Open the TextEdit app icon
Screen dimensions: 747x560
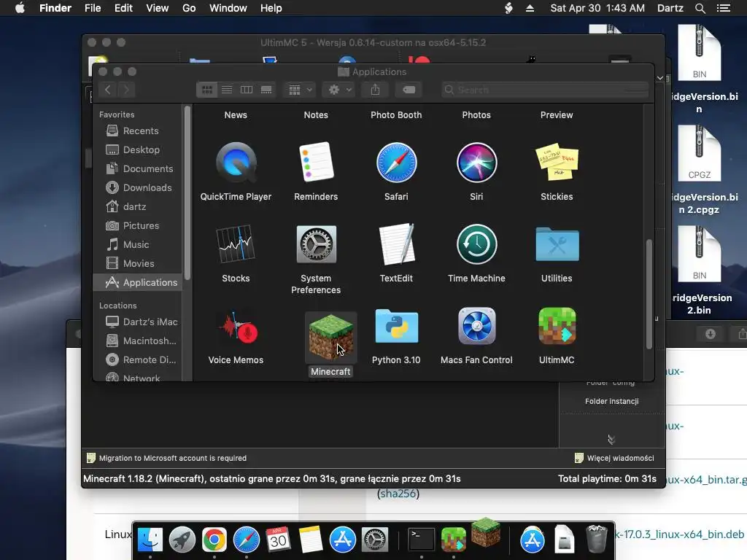396,244
